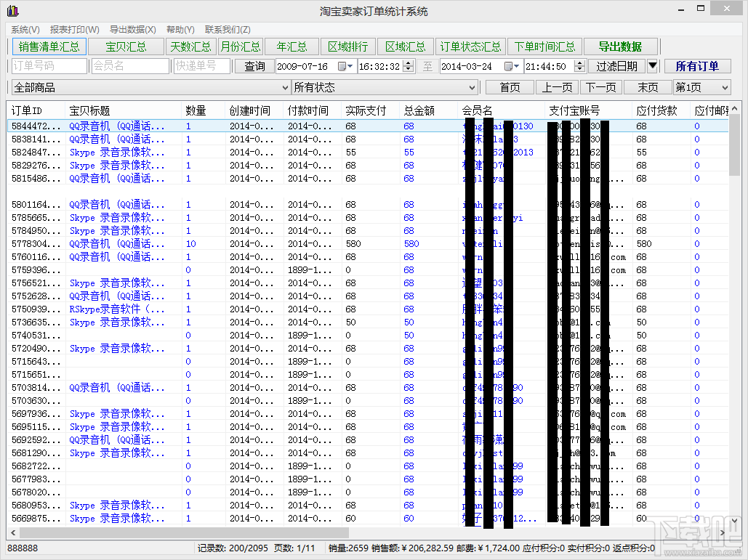Screen dimensions: 748x560
Task: Click the 快递单号 input field
Action: pyautogui.click(x=202, y=66)
